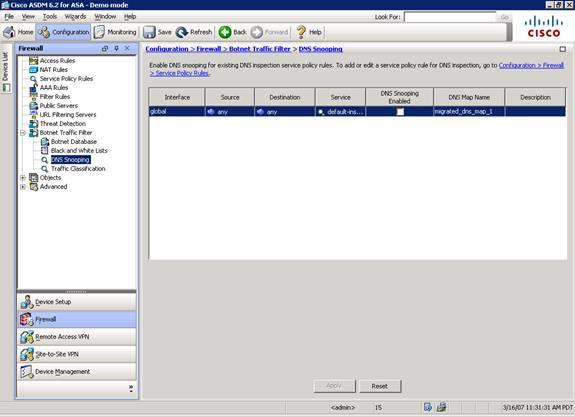This screenshot has width=575, height=417.
Task: Click the Help question mark icon
Action: (301, 32)
